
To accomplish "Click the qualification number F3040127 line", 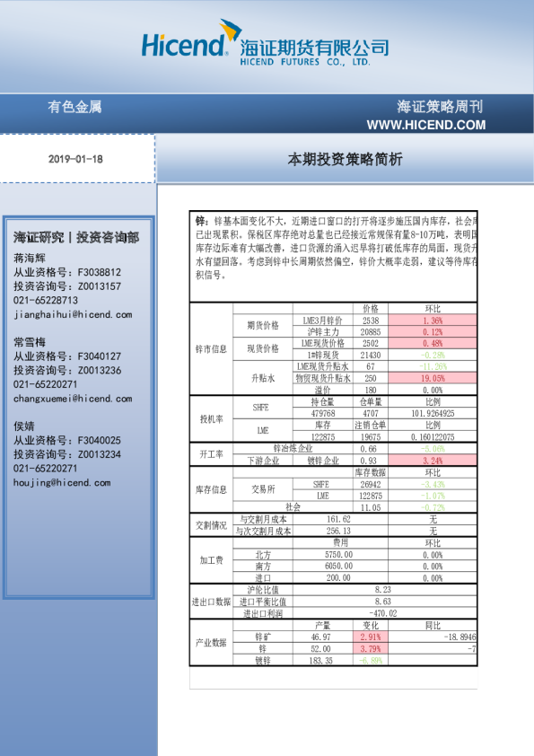I will [x=67, y=356].
